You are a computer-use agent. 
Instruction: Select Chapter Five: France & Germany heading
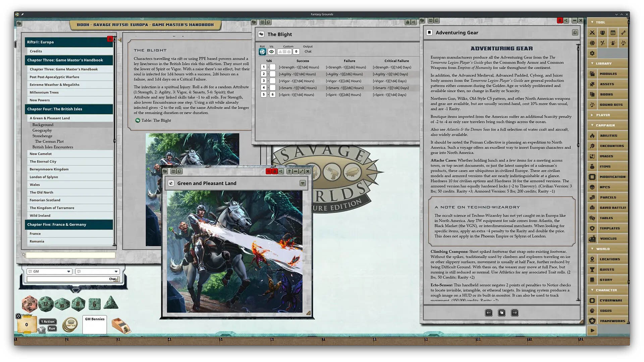pos(69,225)
